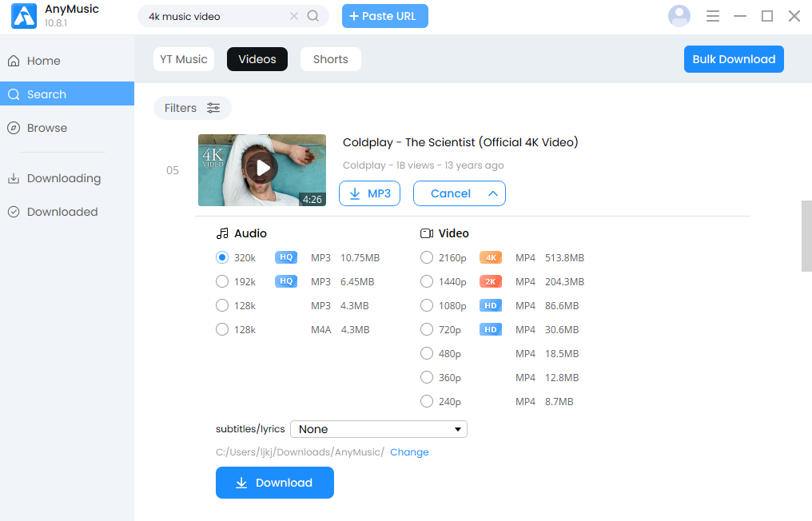The width and height of the screenshot is (812, 521).
Task: Select 320k MP3 audio quality
Action: click(222, 257)
